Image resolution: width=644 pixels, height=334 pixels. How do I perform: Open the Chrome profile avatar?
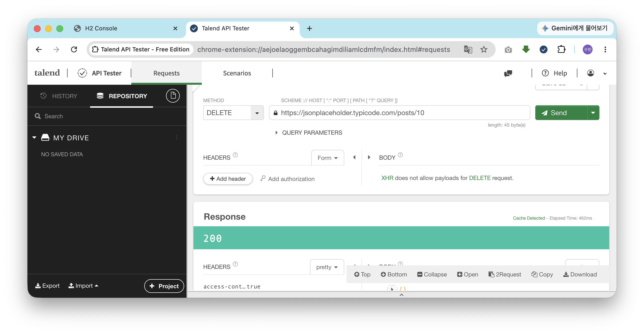pyautogui.click(x=587, y=49)
